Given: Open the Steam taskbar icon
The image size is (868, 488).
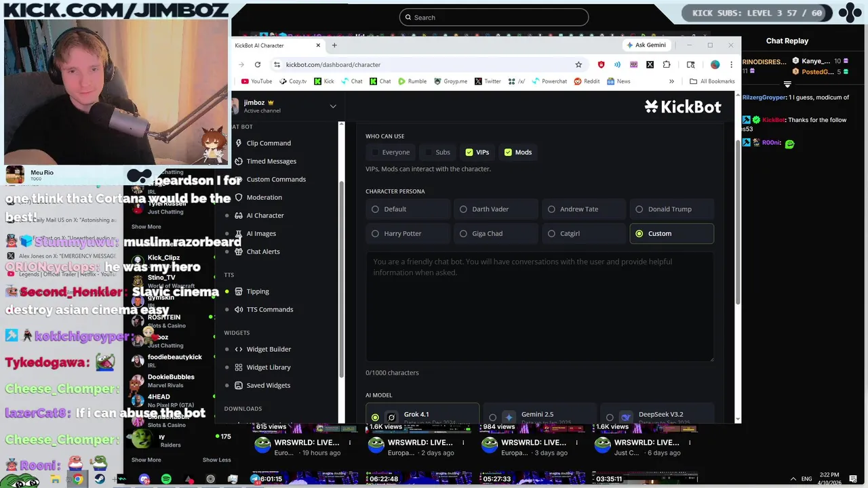Looking at the screenshot, I should (x=100, y=479).
